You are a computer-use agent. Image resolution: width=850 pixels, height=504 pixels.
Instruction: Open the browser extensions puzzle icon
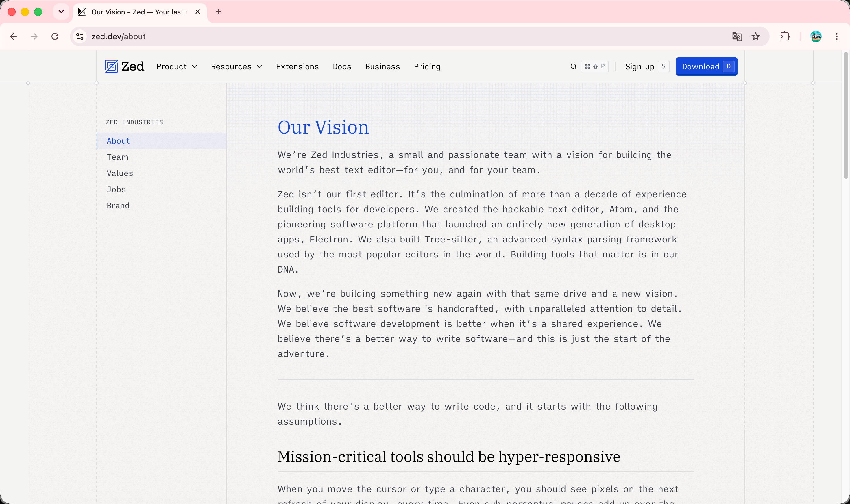(785, 36)
